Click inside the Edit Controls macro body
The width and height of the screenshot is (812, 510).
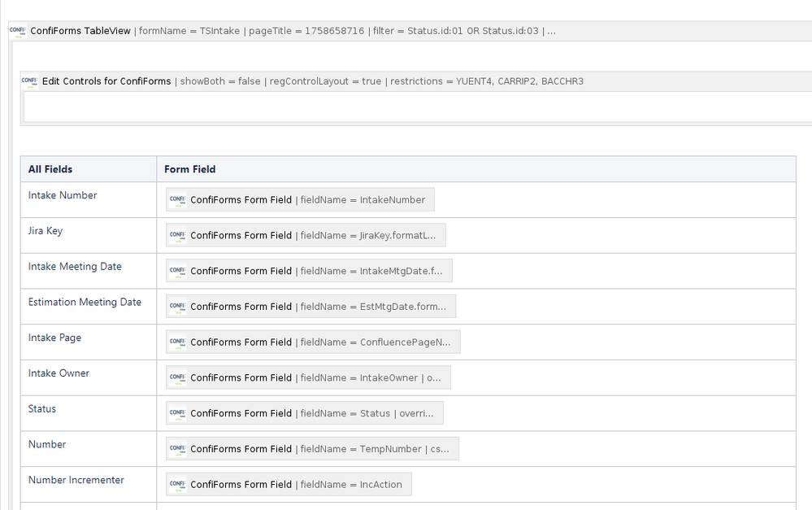pyautogui.click(x=418, y=107)
